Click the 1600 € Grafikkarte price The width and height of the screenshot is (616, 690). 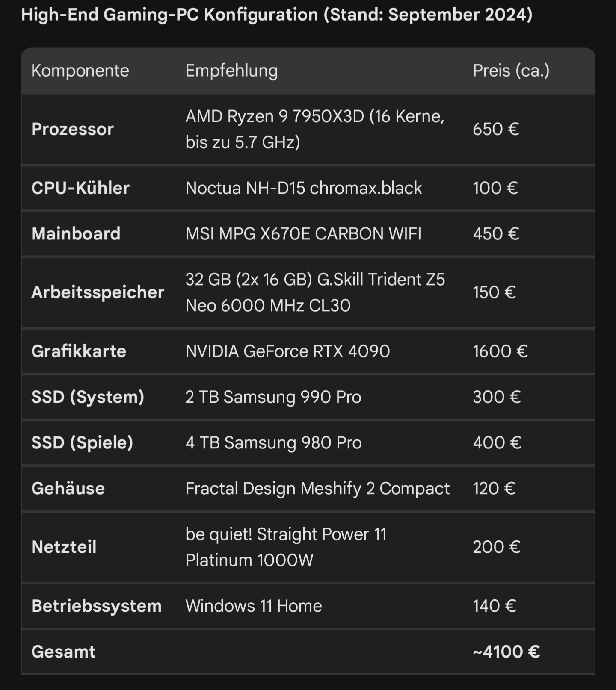click(x=500, y=351)
